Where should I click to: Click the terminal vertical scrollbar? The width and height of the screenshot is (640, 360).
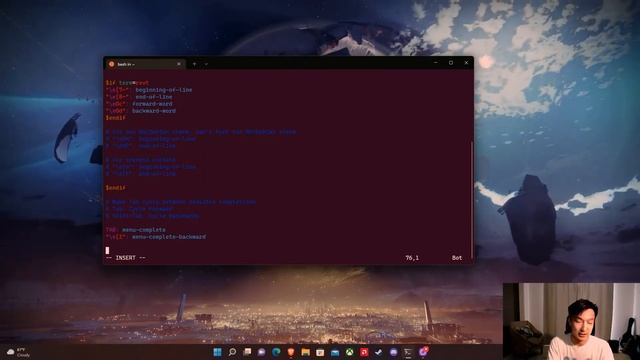pyautogui.click(x=471, y=200)
